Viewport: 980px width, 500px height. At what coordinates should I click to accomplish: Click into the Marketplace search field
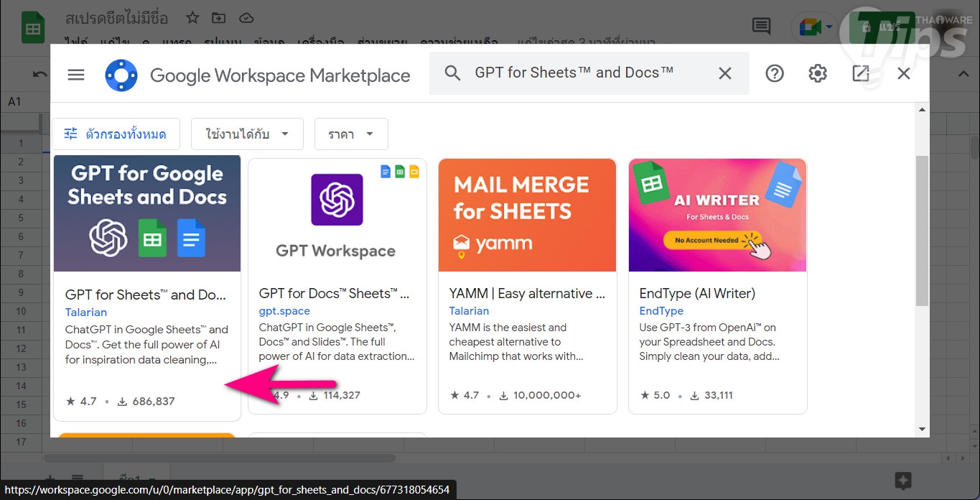point(589,73)
